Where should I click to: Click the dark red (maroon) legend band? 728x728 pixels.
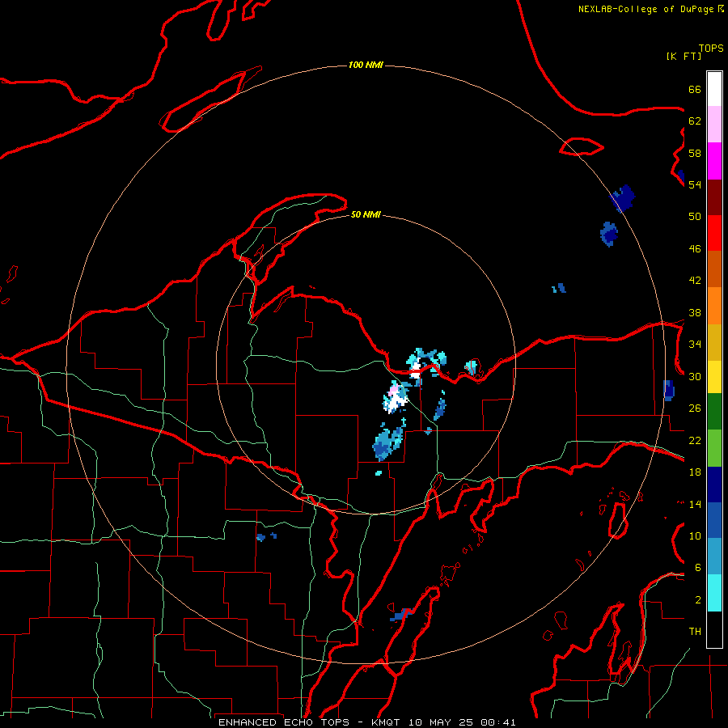(714, 197)
